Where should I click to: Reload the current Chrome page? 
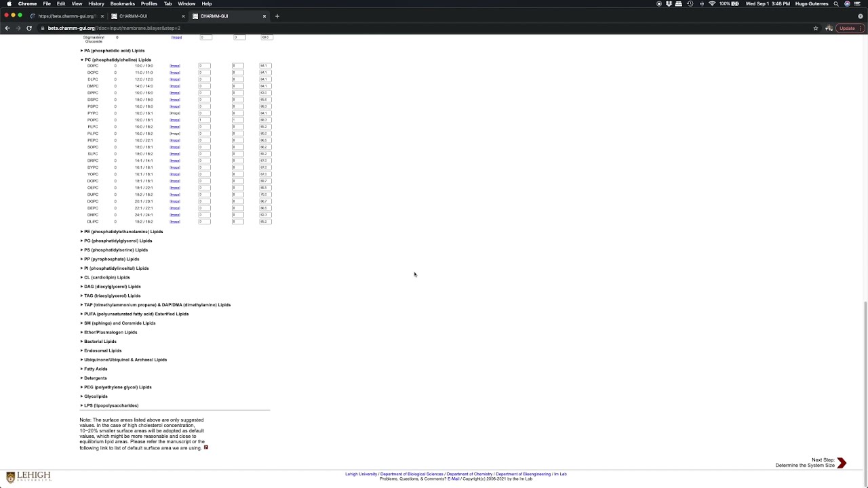[29, 28]
